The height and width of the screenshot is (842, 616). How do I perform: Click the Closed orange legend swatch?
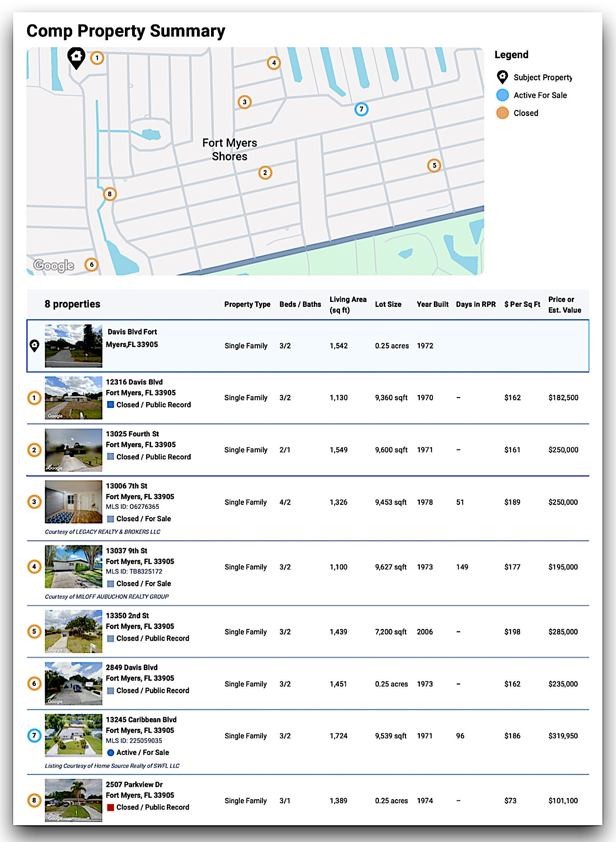click(x=502, y=113)
